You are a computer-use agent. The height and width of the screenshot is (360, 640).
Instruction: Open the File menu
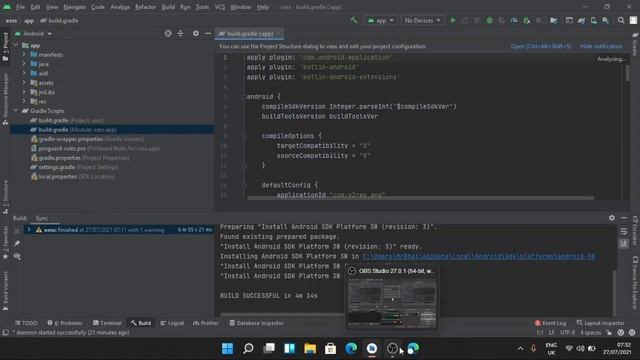[20, 7]
